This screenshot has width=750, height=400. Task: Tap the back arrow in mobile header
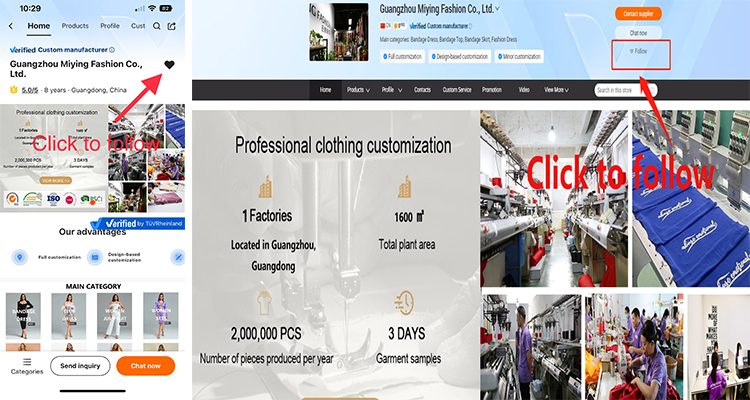pyautogui.click(x=11, y=26)
